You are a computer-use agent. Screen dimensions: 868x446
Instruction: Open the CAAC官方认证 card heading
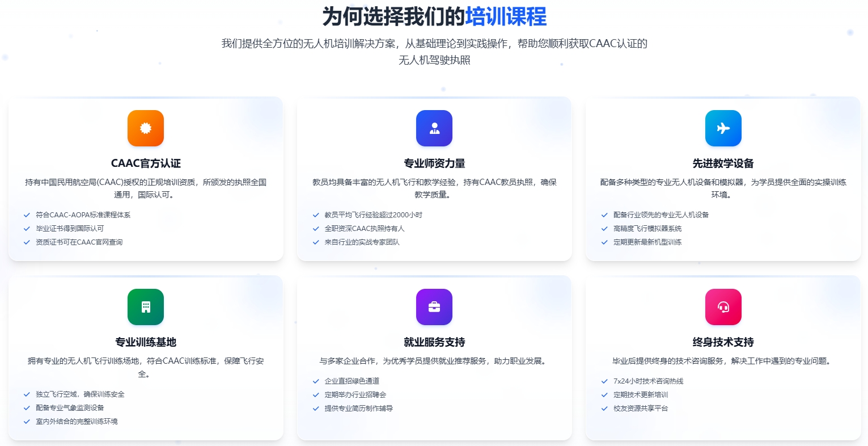146,163
